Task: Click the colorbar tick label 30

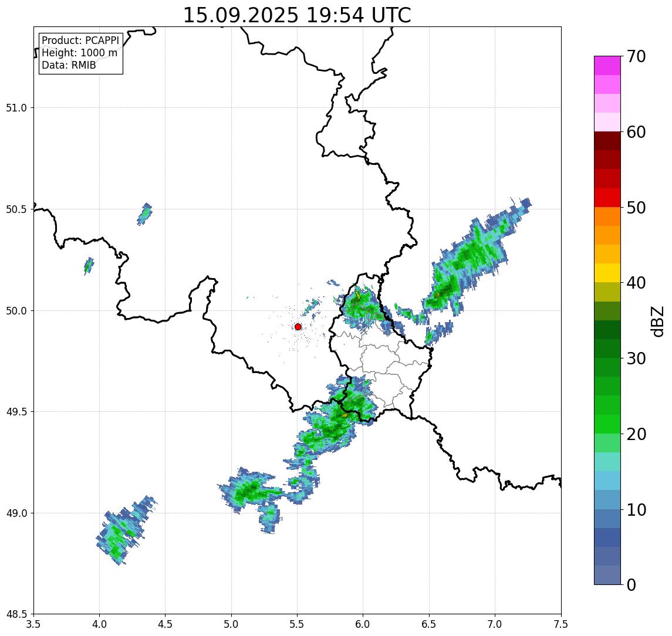Action: (x=636, y=358)
